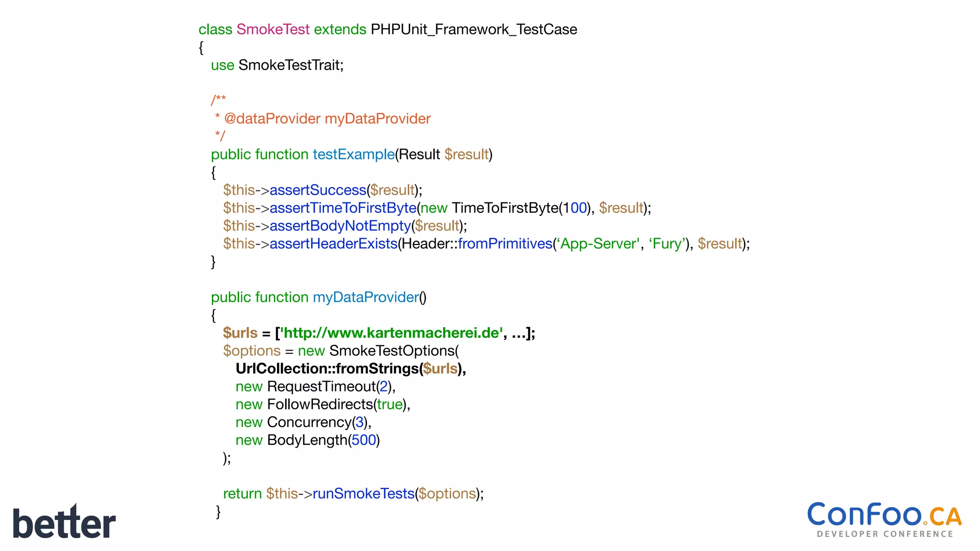980x551 pixels.
Task: Click the assertTimeToFirstByte assertion line
Action: click(x=437, y=208)
